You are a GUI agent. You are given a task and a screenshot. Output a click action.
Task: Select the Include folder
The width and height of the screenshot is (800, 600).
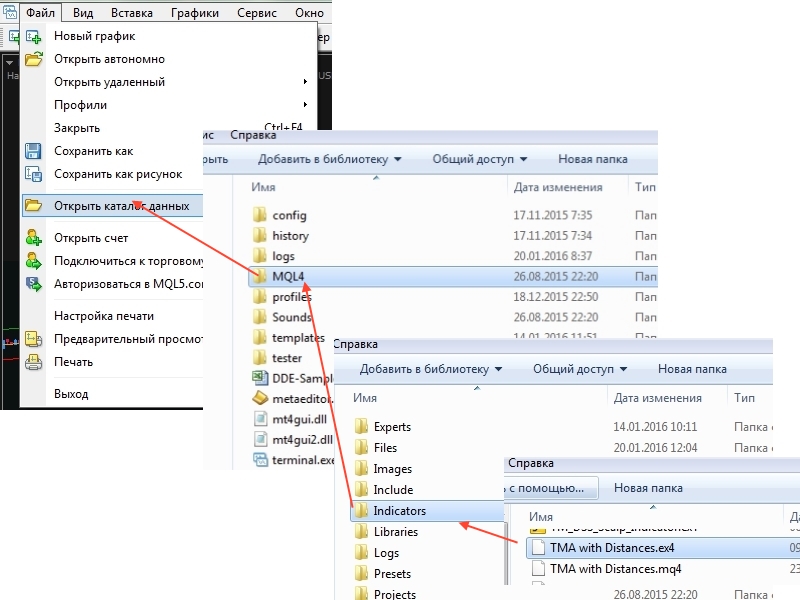point(393,489)
